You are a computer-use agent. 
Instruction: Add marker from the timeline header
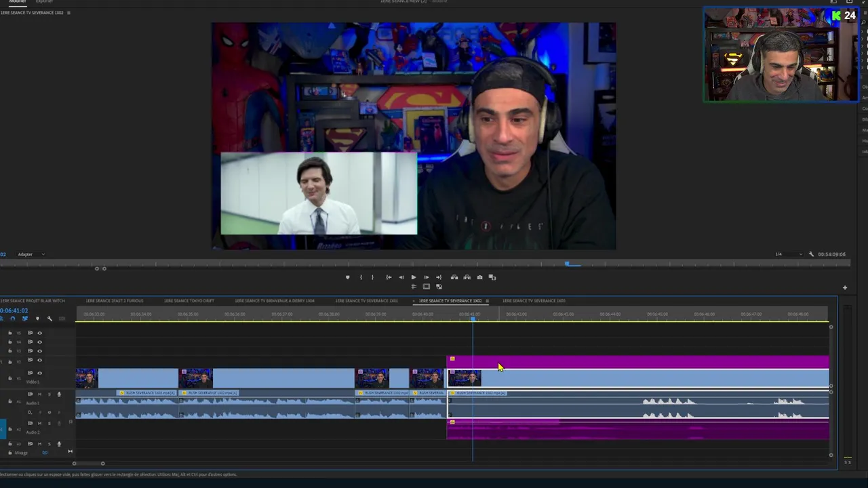[37, 319]
